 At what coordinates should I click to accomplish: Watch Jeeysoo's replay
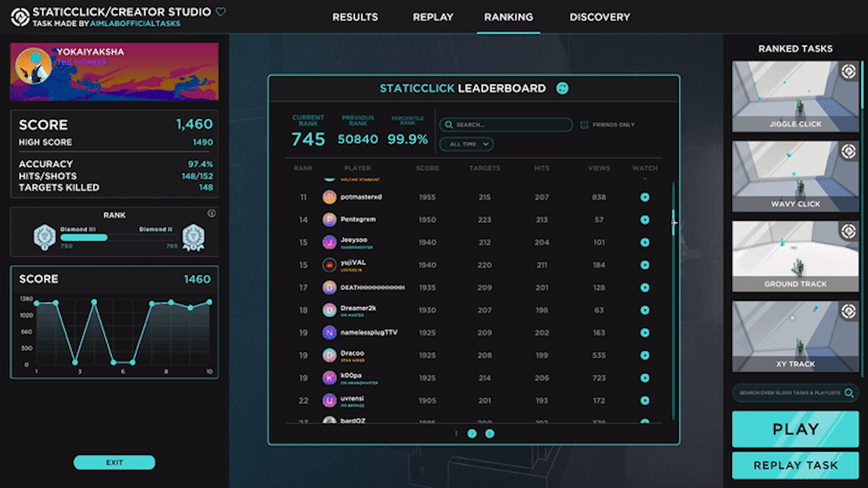point(645,242)
